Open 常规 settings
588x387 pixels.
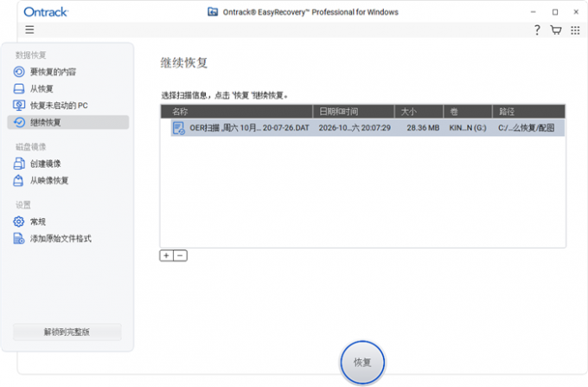coord(38,222)
